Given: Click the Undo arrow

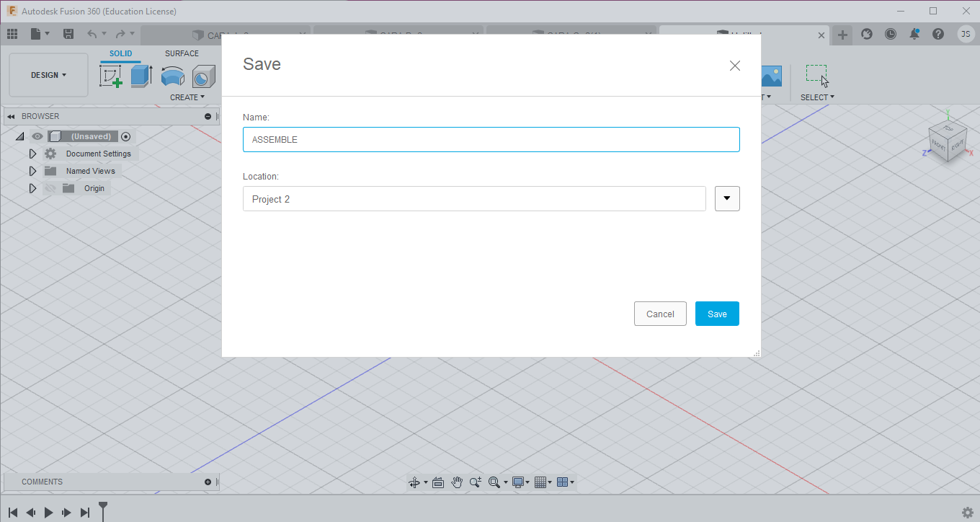Looking at the screenshot, I should pos(92,34).
